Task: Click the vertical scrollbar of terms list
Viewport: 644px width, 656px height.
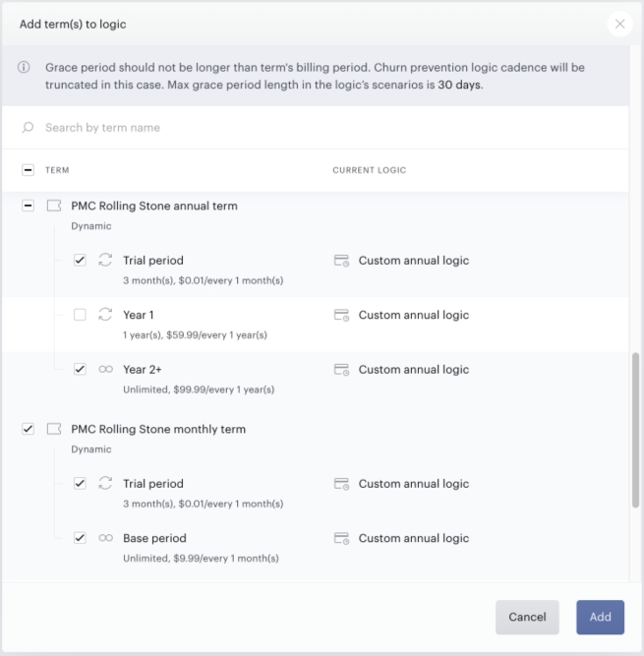Action: pyautogui.click(x=635, y=430)
